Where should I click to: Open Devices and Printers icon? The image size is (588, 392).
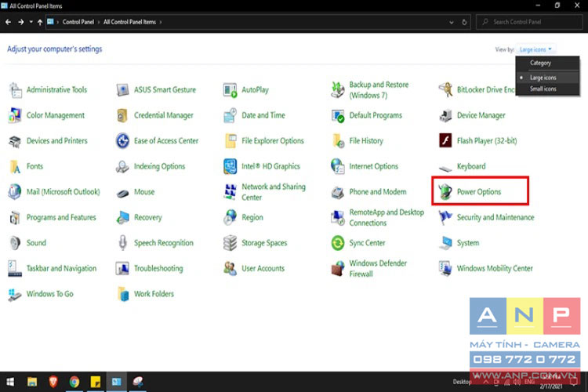(15, 141)
